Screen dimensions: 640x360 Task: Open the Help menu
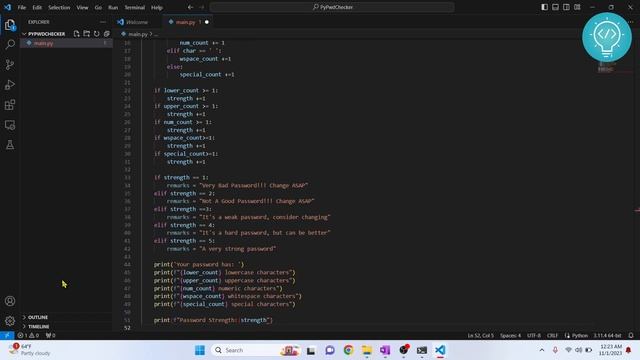(x=157, y=7)
